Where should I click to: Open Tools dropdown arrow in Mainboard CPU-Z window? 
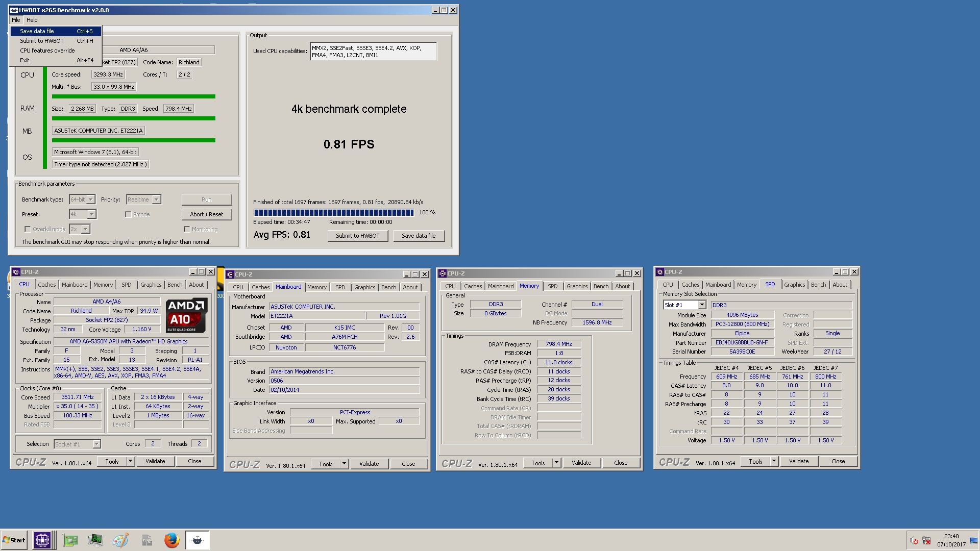pyautogui.click(x=344, y=464)
